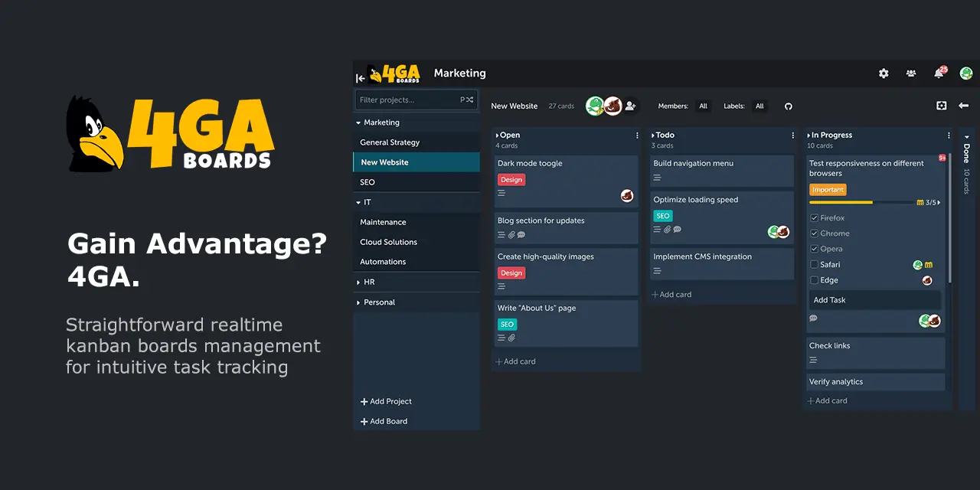980x490 pixels.
Task: Toggle the 3/5 task list arrow
Action: coord(939,203)
